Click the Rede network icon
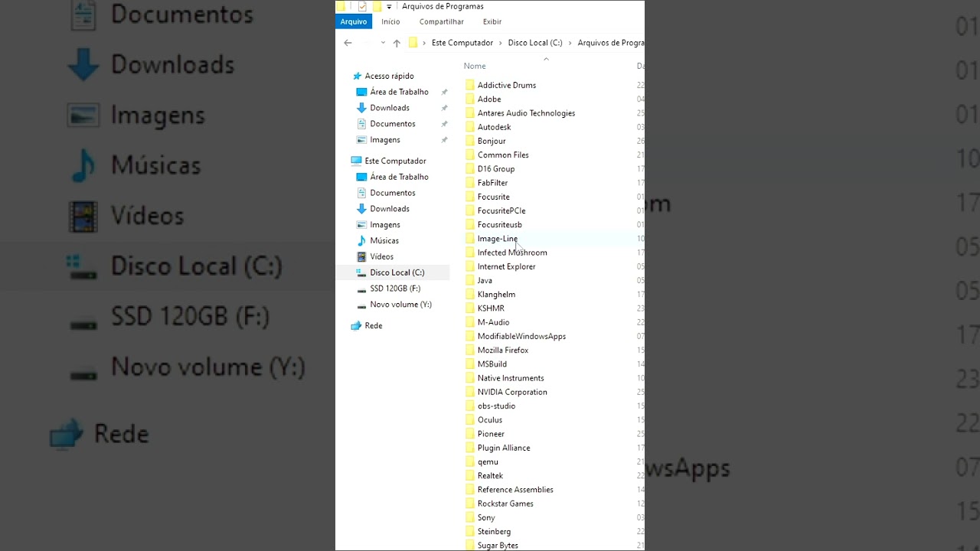Image resolution: width=980 pixels, height=551 pixels. coord(356,325)
